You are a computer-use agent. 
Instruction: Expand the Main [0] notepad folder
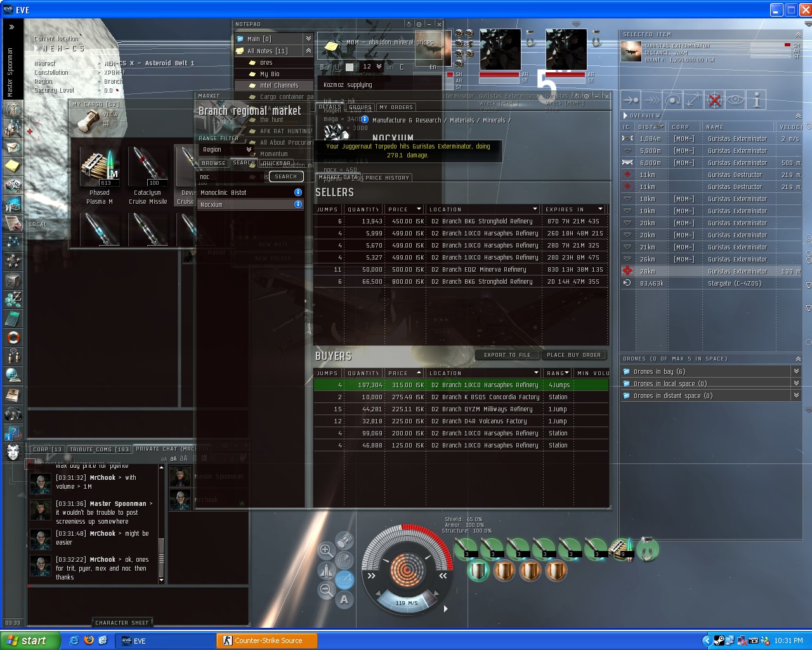click(308, 39)
